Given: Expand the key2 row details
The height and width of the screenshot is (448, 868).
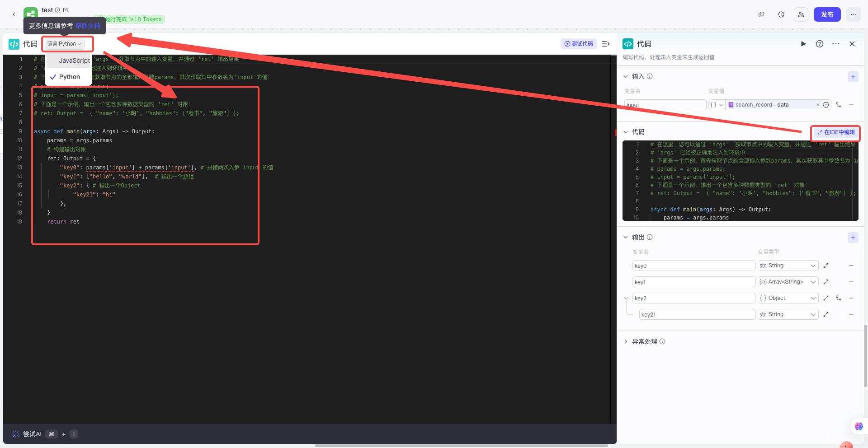Looking at the screenshot, I should [826, 298].
